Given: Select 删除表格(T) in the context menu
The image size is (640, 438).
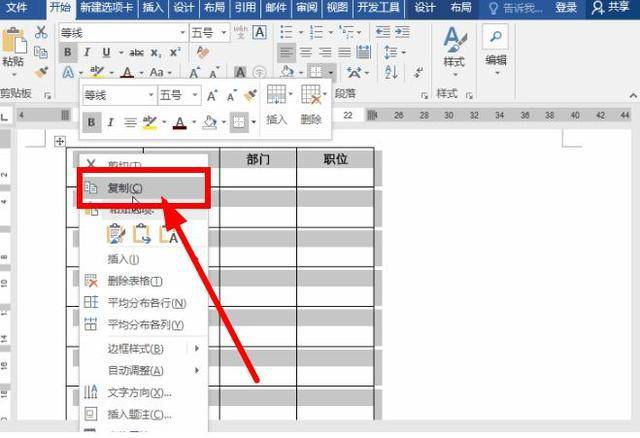Looking at the screenshot, I should [x=144, y=281].
